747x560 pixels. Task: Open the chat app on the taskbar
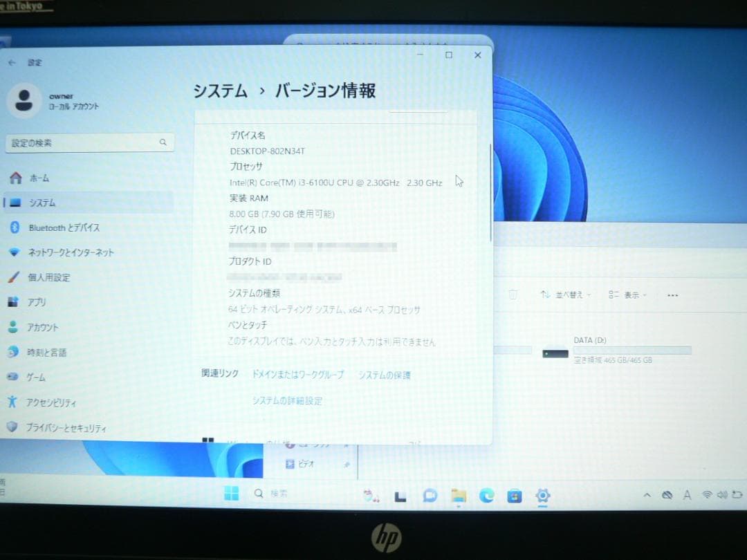click(x=430, y=496)
